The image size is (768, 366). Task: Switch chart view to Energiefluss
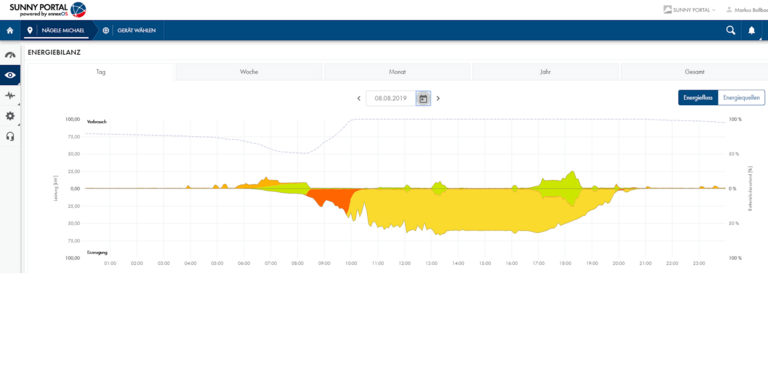697,98
